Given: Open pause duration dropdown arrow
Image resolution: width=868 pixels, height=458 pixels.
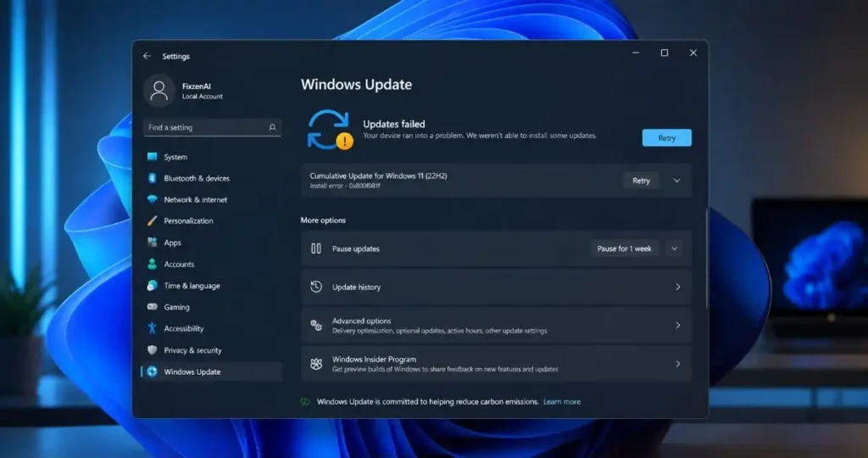Looking at the screenshot, I should pyautogui.click(x=674, y=249).
